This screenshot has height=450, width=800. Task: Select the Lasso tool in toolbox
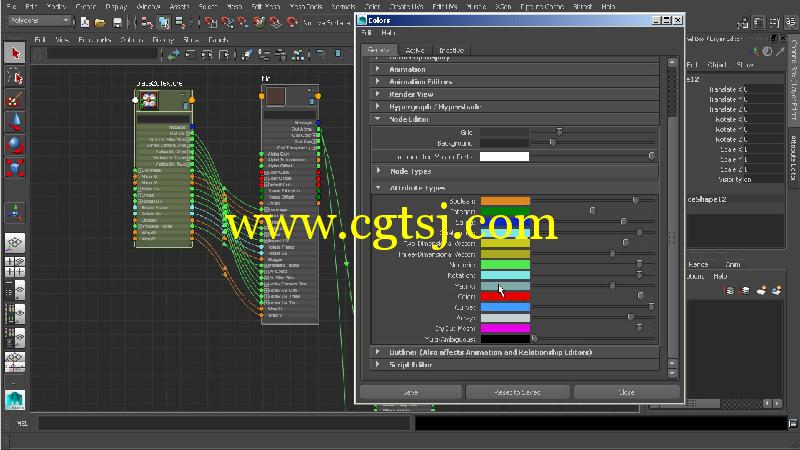pyautogui.click(x=15, y=77)
